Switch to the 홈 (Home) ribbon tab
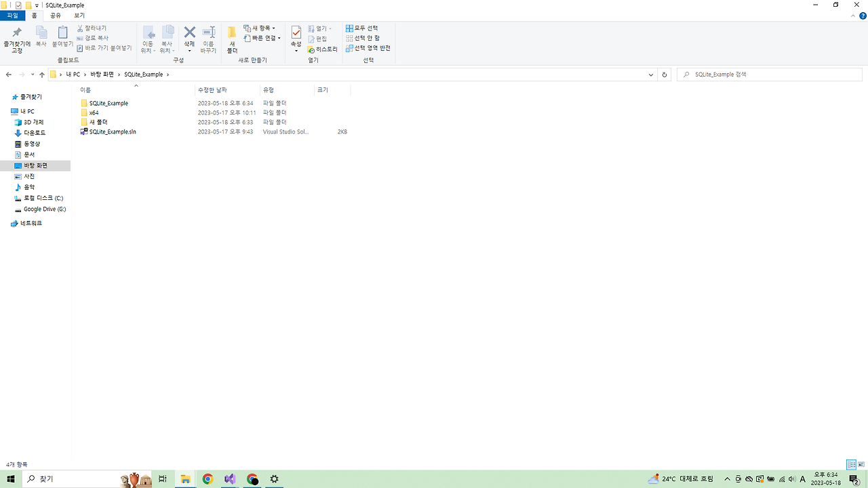 pyautogui.click(x=35, y=15)
